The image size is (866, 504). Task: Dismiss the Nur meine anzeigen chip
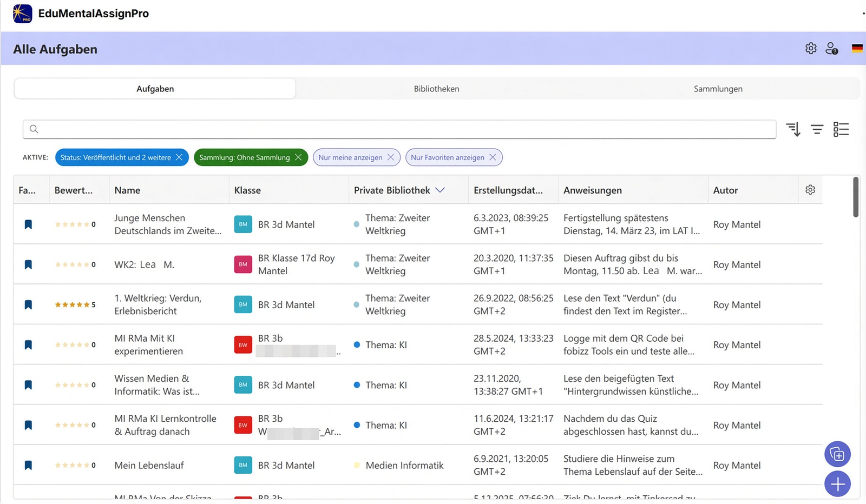391,157
